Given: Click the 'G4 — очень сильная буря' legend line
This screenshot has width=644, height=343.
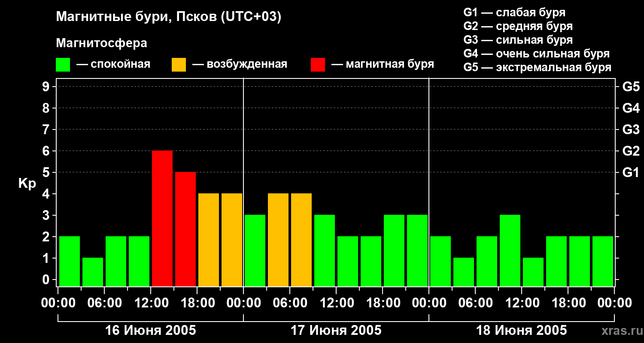Looking at the screenshot, I should tap(537, 54).
